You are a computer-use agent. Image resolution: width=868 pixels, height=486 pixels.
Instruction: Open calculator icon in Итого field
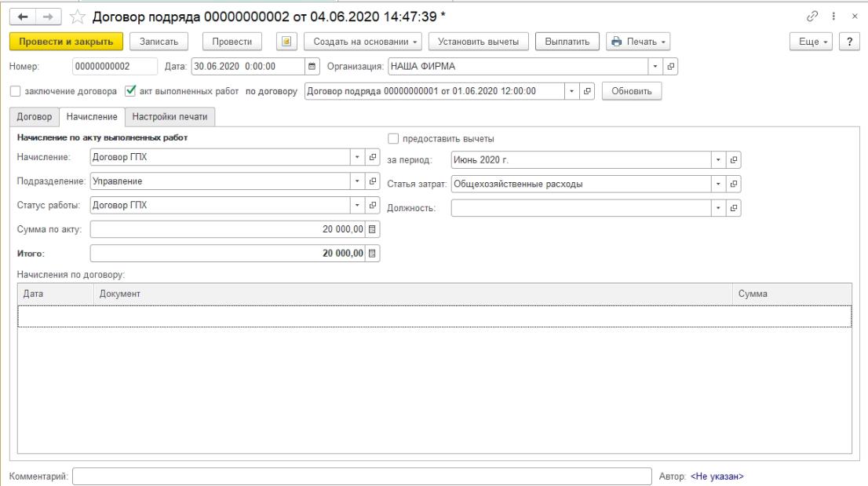[x=373, y=254]
